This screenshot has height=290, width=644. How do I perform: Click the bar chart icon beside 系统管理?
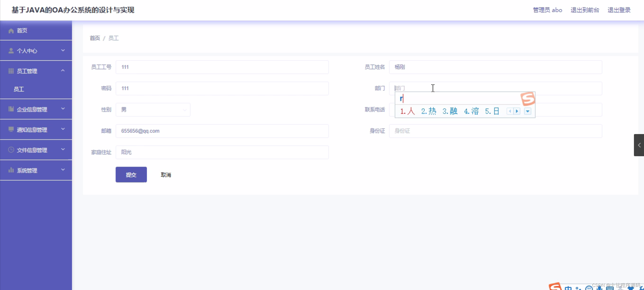click(x=11, y=170)
